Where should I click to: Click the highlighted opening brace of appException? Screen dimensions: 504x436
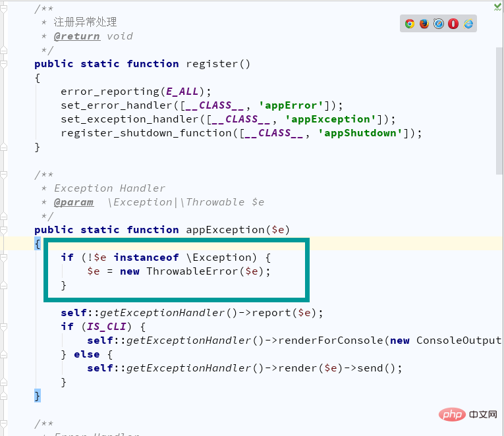tap(38, 244)
